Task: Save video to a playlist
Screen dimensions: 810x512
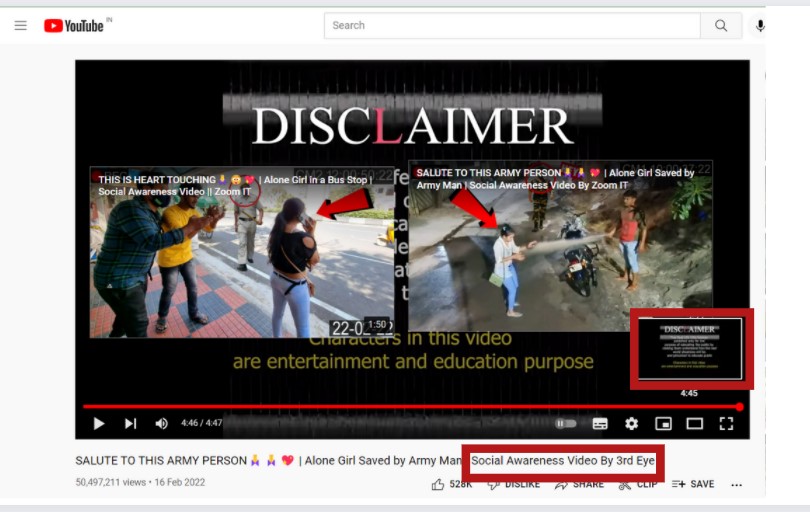Action: pyautogui.click(x=693, y=484)
